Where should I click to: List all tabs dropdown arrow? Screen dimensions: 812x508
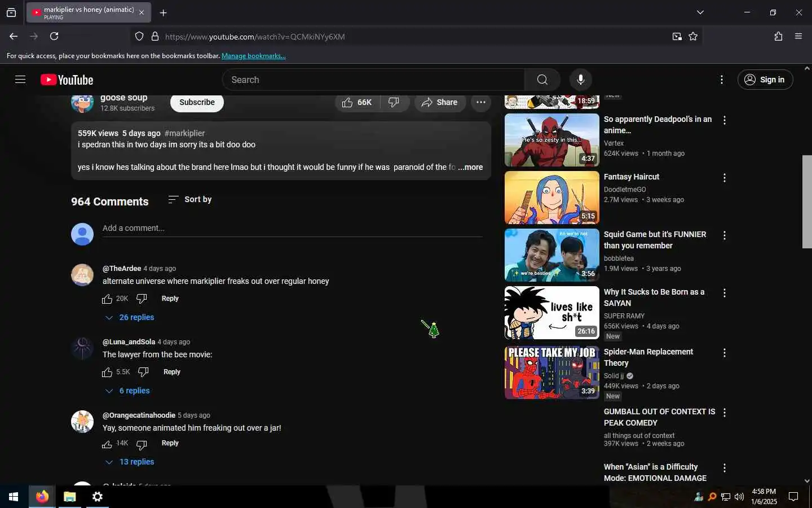click(700, 12)
